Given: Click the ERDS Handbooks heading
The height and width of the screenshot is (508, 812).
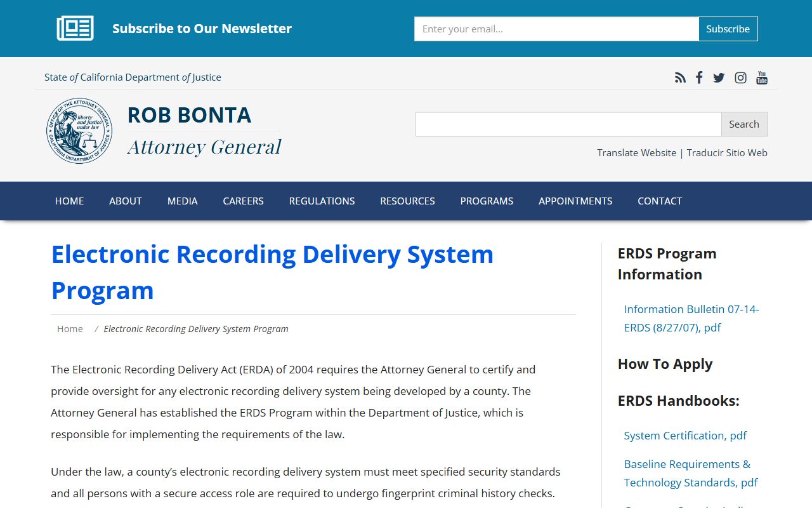Looking at the screenshot, I should 679,401.
